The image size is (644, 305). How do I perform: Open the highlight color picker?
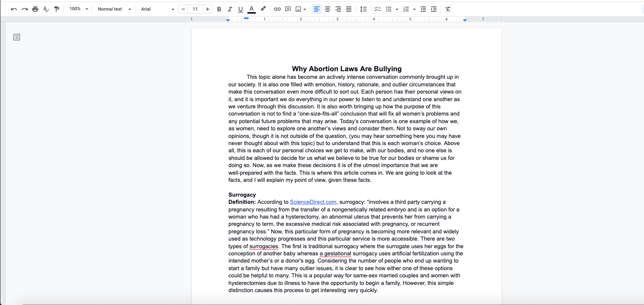(263, 9)
